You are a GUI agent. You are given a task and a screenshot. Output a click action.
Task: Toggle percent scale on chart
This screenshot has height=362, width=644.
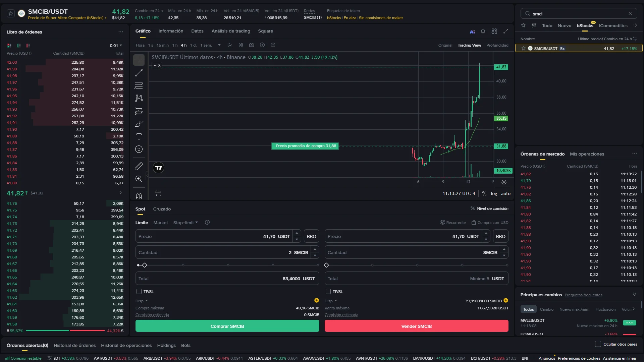(x=484, y=193)
